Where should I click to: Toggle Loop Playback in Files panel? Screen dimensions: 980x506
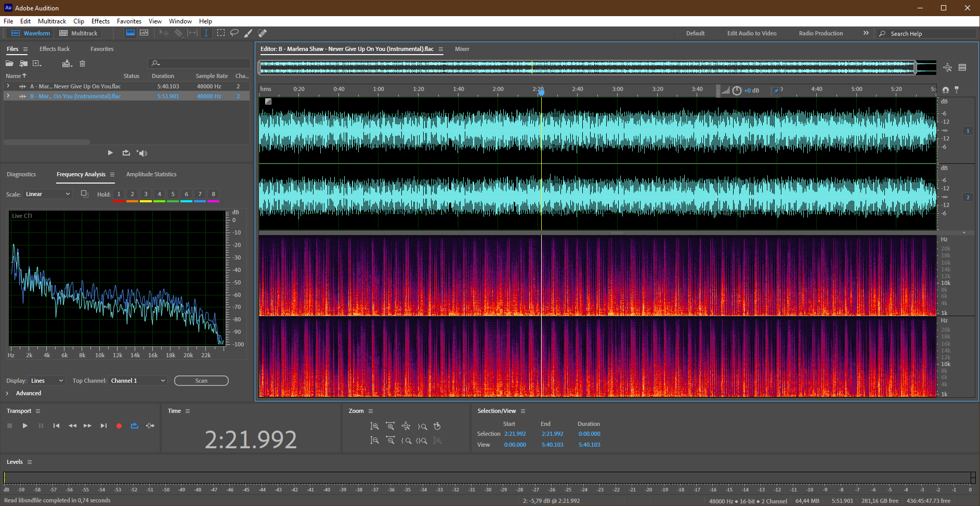coord(126,153)
